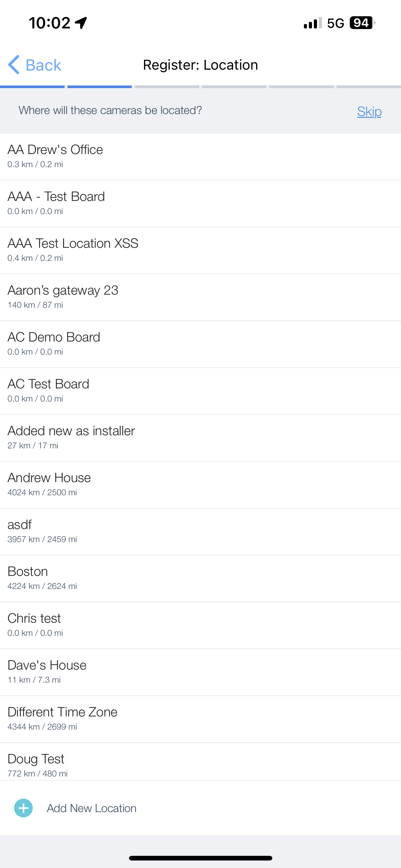
Task: Select the asdf location row
Action: [x=200, y=531]
